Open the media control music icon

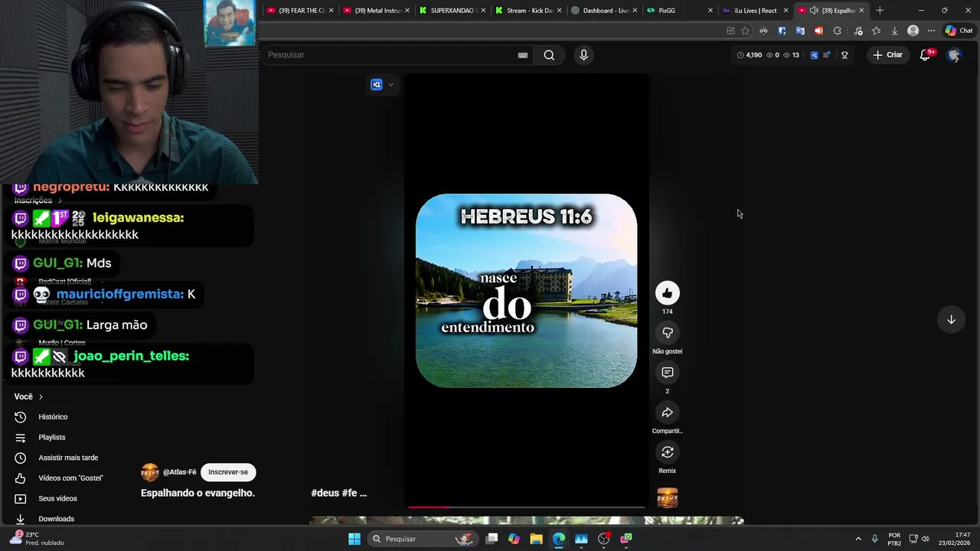pyautogui.click(x=858, y=31)
